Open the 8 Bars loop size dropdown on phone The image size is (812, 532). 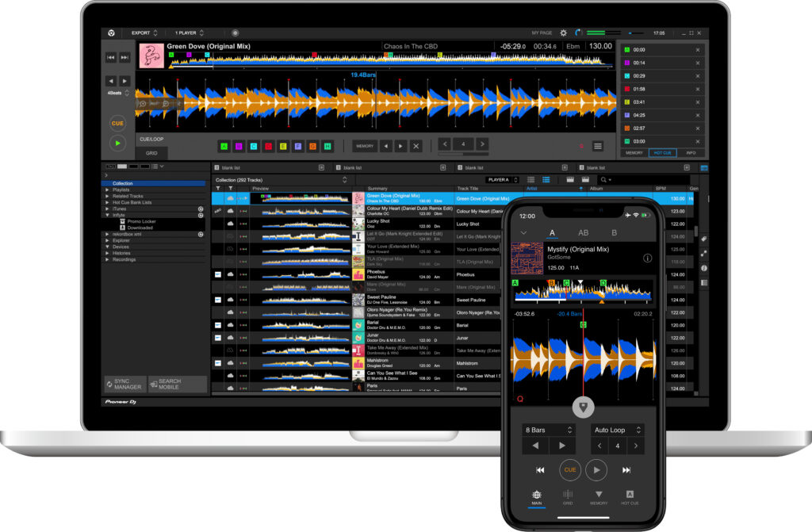coord(547,430)
